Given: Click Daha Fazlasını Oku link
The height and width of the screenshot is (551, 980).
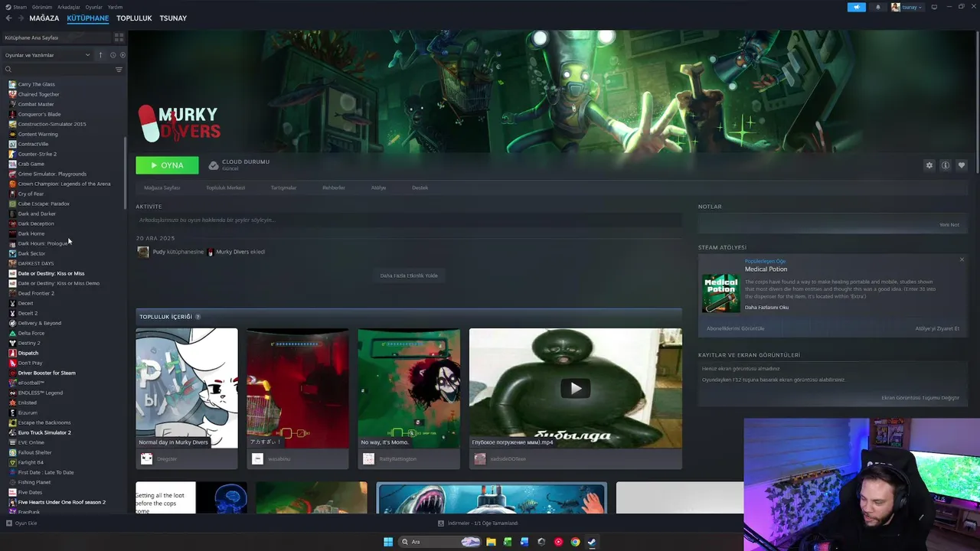Looking at the screenshot, I should click(766, 308).
